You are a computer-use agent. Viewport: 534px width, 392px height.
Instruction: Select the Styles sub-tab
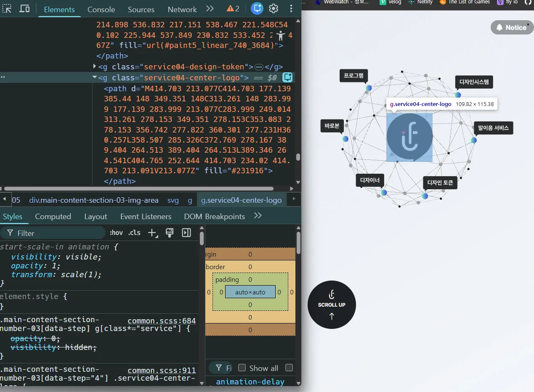[13, 217]
